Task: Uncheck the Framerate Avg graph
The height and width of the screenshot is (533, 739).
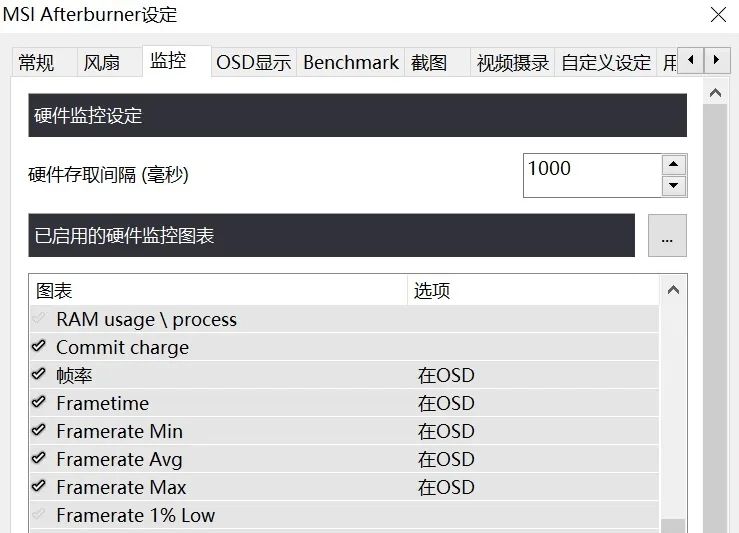Action: (x=39, y=459)
